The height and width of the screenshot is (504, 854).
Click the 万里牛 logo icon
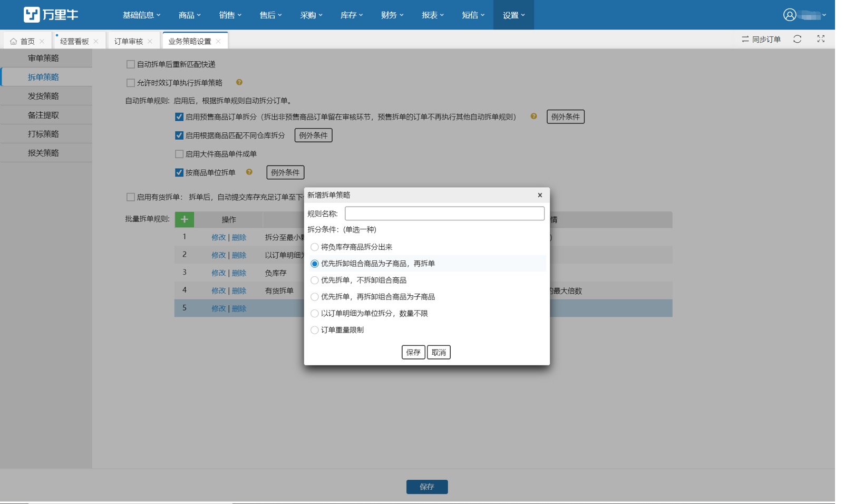[32, 15]
